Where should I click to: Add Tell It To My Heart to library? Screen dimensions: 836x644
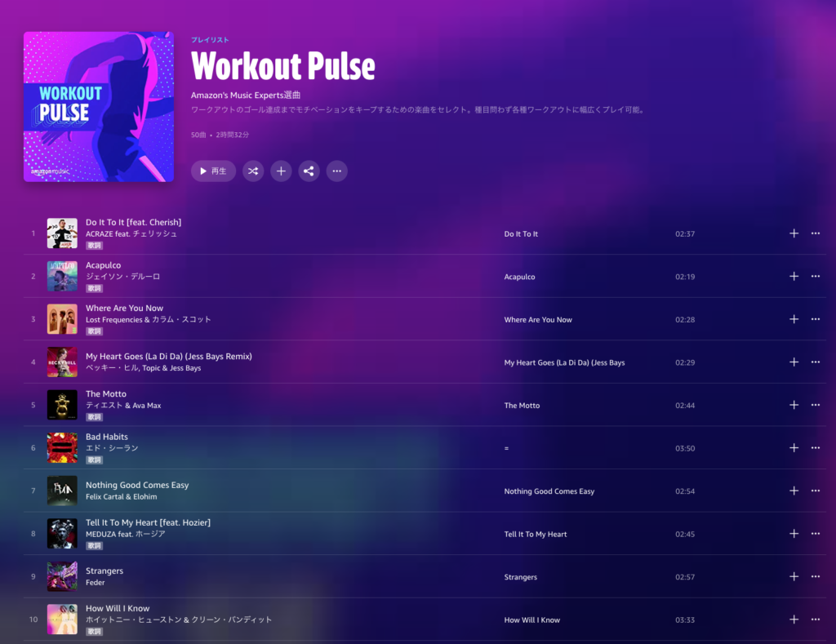tap(794, 534)
